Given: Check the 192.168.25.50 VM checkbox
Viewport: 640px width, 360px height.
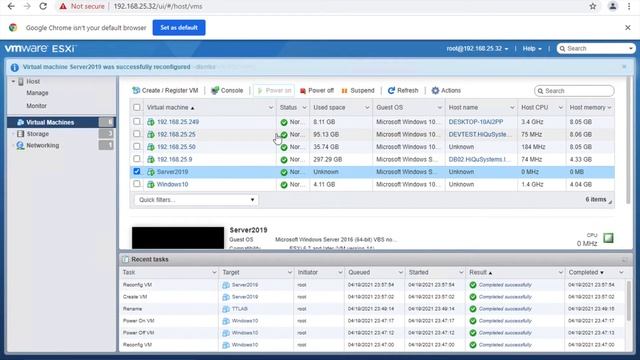Looking at the screenshot, I should [137, 146].
